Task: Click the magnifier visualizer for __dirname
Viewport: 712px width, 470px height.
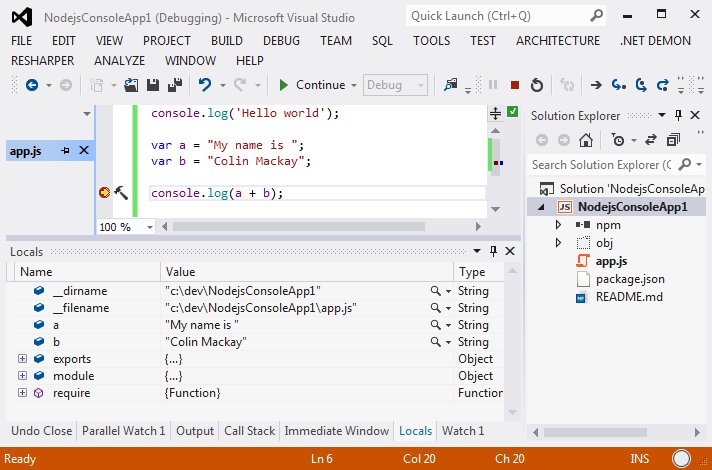Action: 435,291
